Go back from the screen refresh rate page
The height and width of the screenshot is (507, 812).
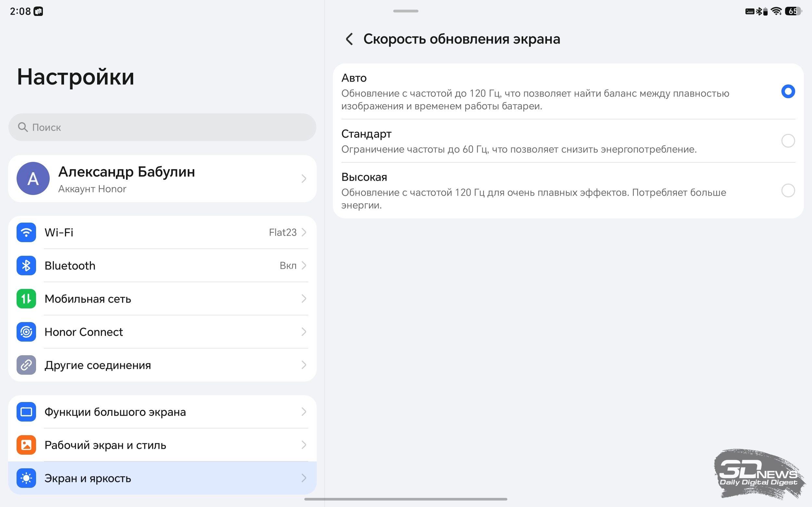349,39
